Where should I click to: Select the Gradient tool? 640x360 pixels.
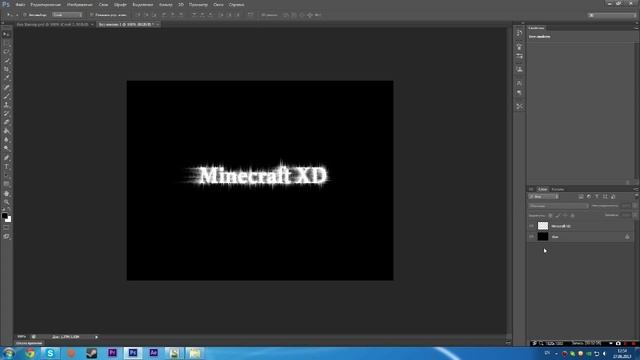(7, 131)
